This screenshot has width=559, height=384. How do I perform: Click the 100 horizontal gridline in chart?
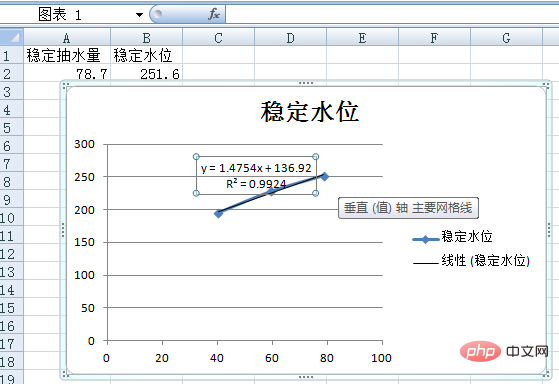tap(245, 275)
